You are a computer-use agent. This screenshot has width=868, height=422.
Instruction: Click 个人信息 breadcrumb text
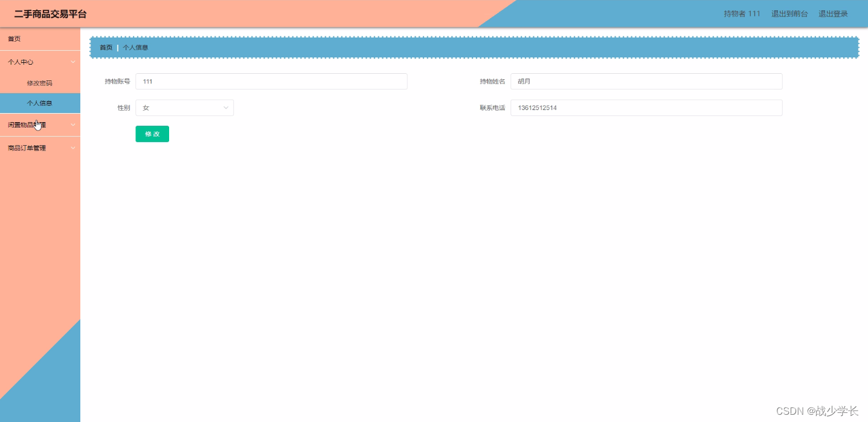135,47
